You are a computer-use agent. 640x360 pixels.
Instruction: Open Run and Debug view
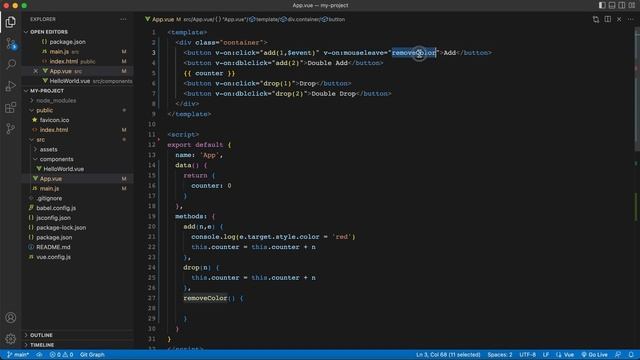click(x=11, y=86)
